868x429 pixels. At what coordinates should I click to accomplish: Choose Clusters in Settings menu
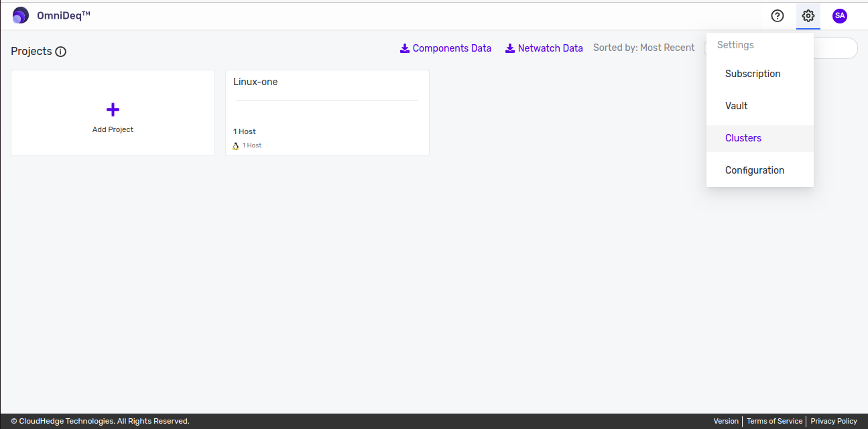click(760, 138)
